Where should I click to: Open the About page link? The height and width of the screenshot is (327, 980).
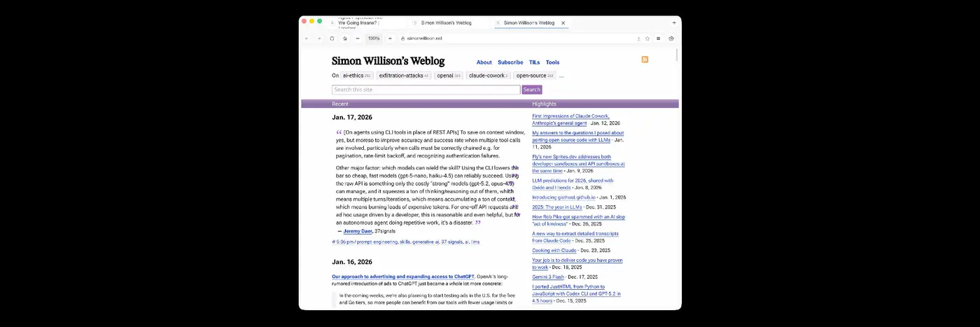[484, 62]
